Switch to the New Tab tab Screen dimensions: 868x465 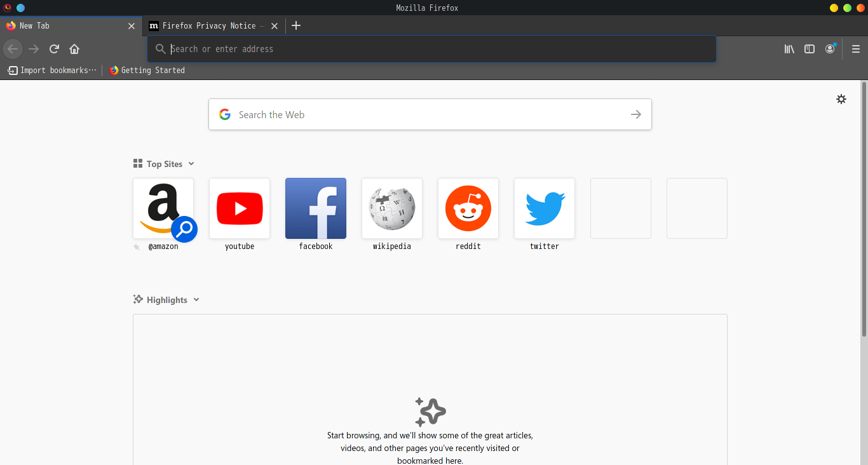tap(71, 26)
